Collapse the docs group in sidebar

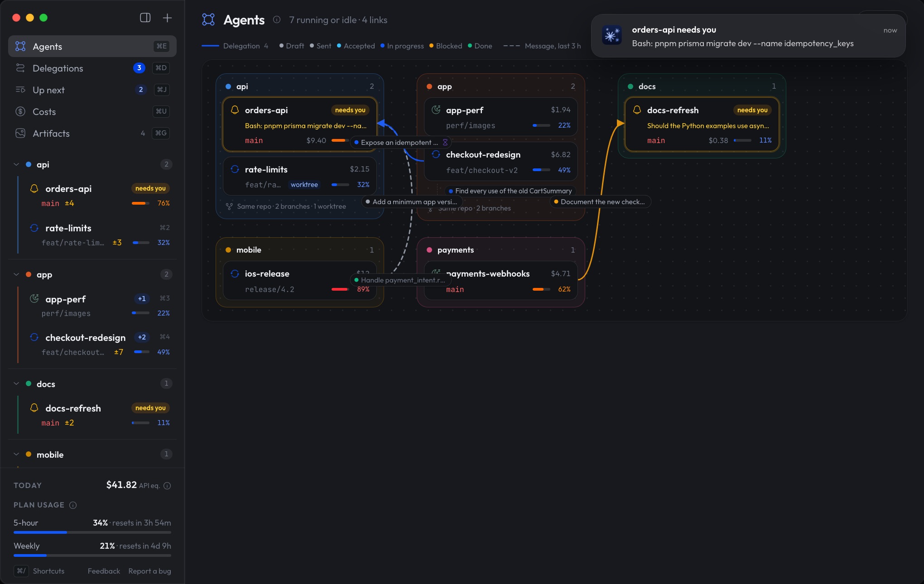[x=16, y=383]
